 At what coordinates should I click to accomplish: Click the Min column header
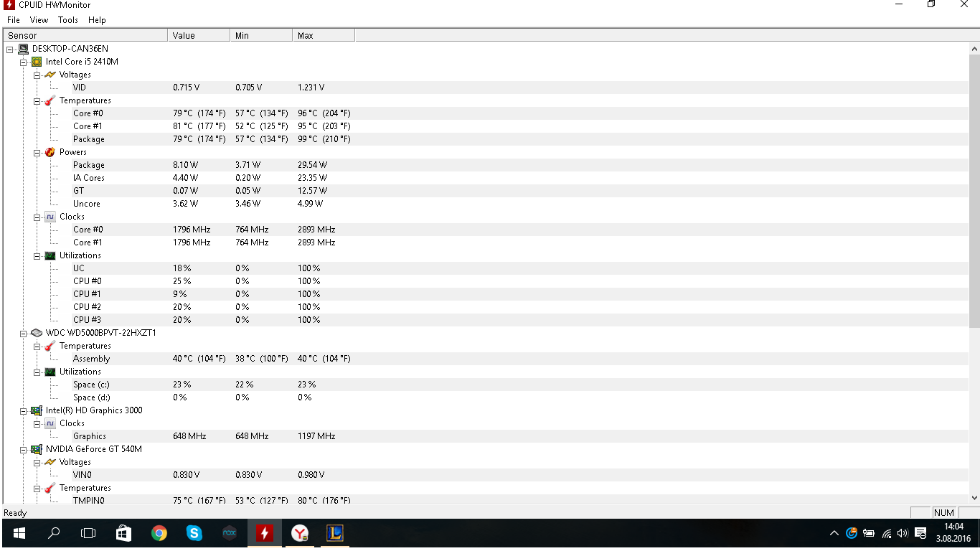pos(261,35)
